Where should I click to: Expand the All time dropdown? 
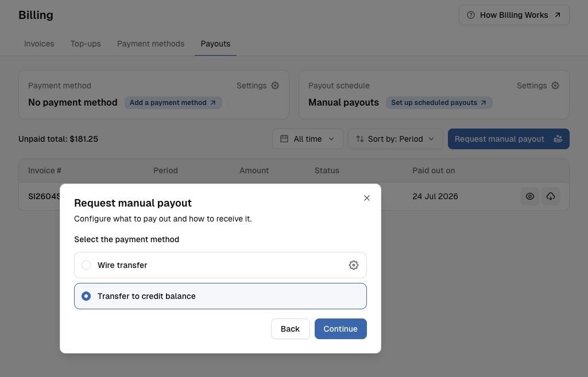(308, 139)
